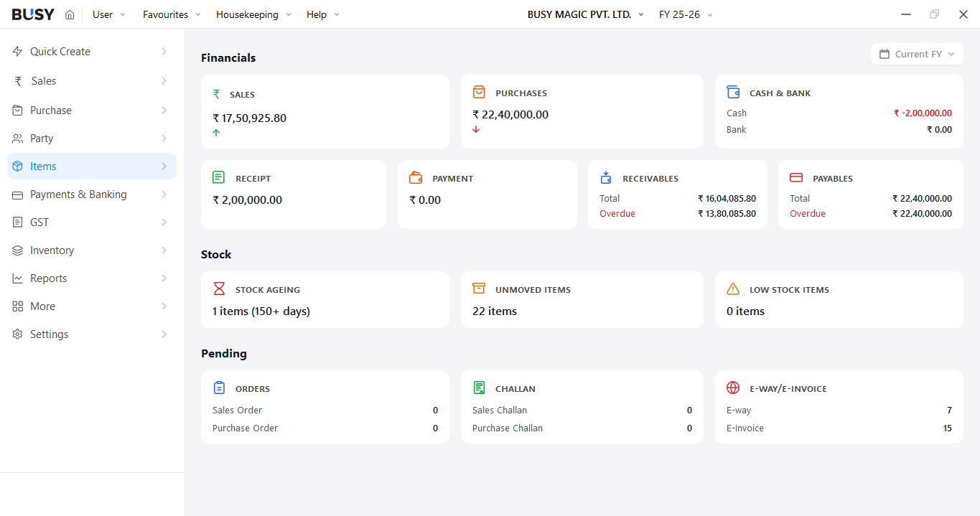This screenshot has width=980, height=516.
Task: Expand the Settings sidebar chevron
Action: point(164,334)
